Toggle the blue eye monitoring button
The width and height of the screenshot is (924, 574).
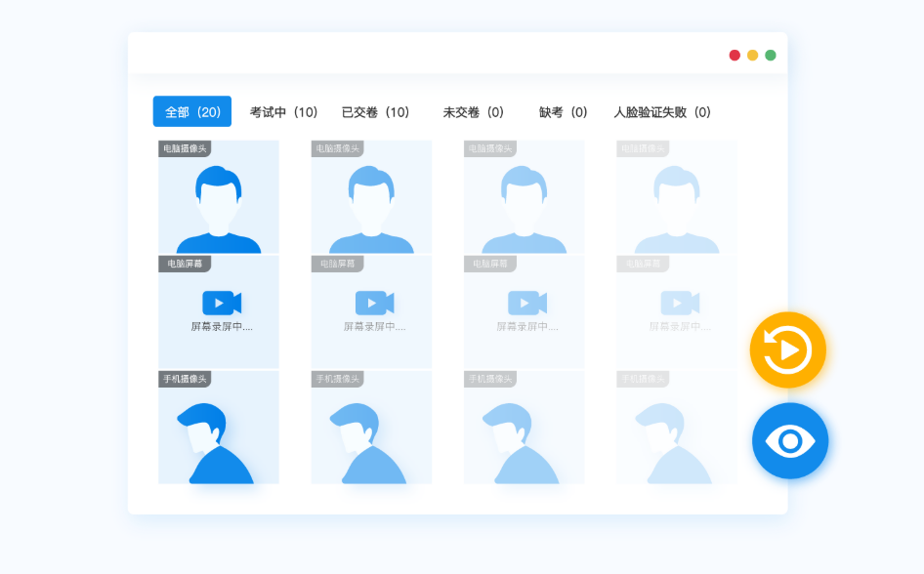pos(789,441)
